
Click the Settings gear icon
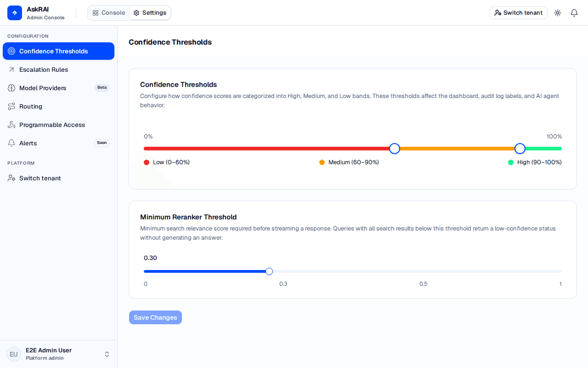(x=136, y=13)
